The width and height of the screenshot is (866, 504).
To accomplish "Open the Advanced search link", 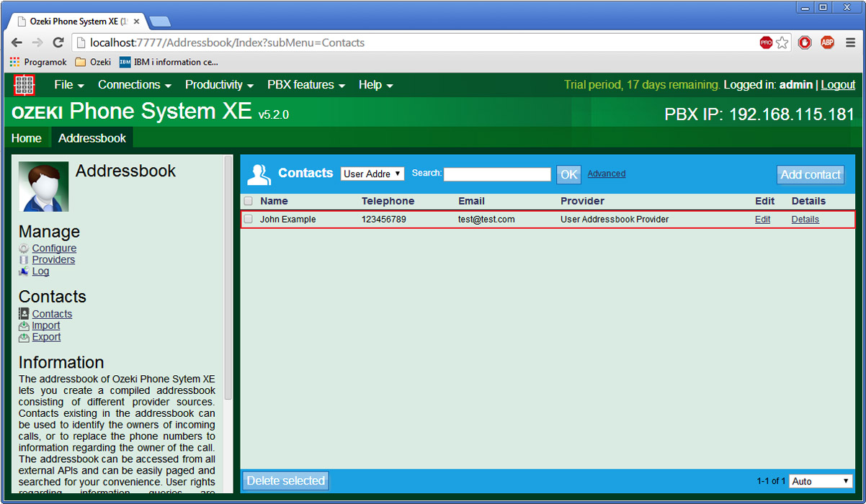I will 607,174.
